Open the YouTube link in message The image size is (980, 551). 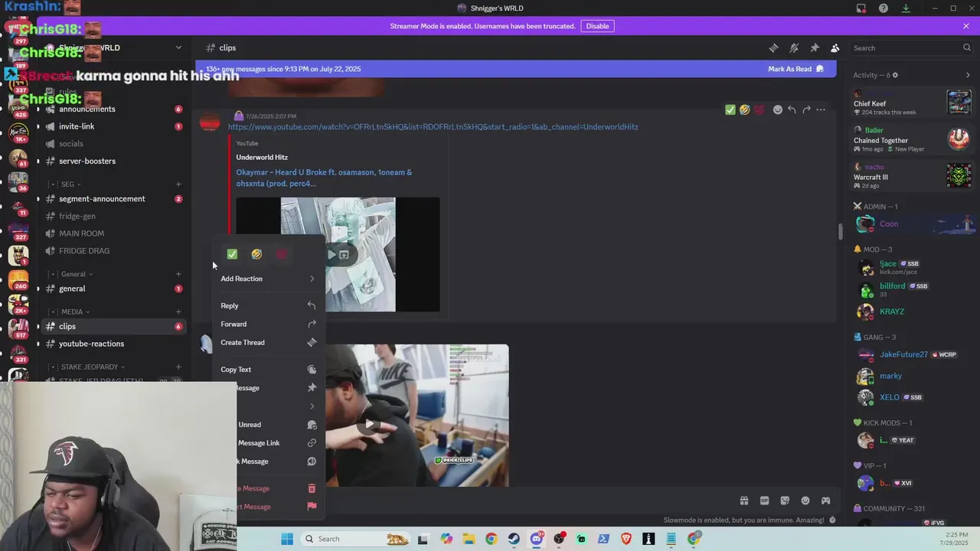433,127
